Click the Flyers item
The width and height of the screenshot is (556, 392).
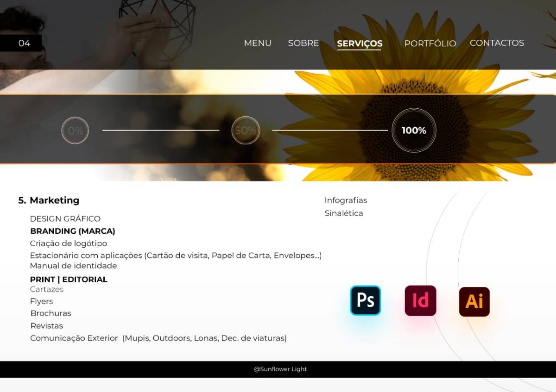tap(42, 302)
